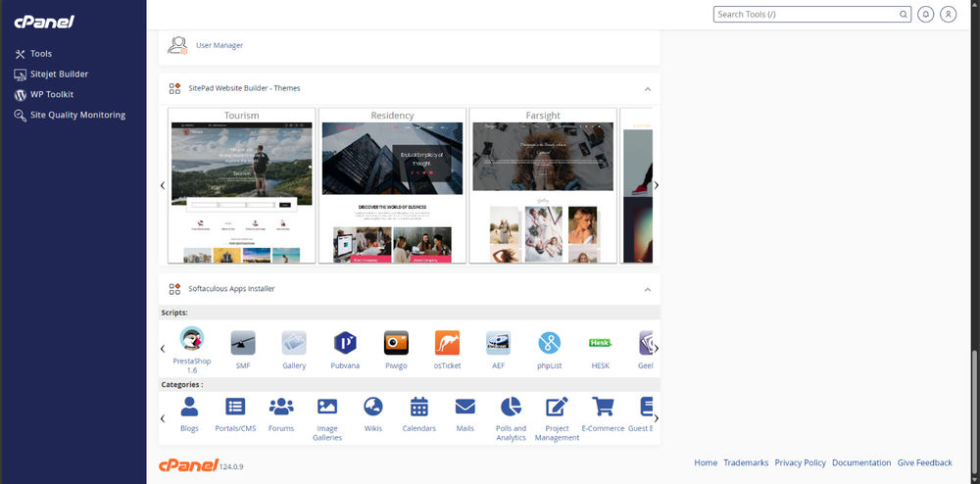The width and height of the screenshot is (980, 484).
Task: Click the osTicket script icon
Action: pyautogui.click(x=448, y=343)
